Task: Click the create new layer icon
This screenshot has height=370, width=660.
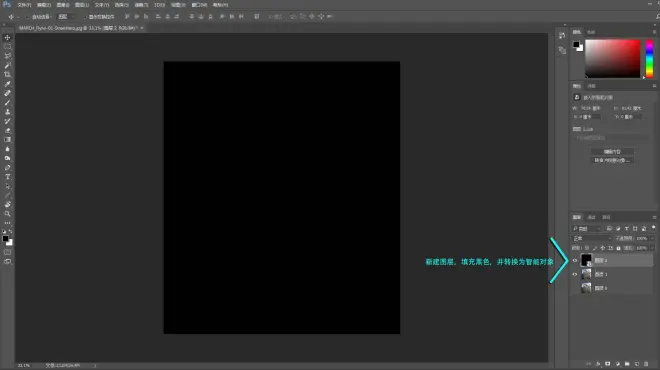Action: pyautogui.click(x=636, y=364)
